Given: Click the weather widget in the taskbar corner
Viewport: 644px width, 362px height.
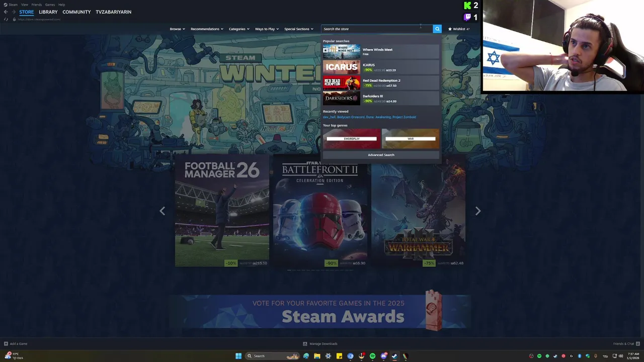Looking at the screenshot, I should [x=13, y=356].
